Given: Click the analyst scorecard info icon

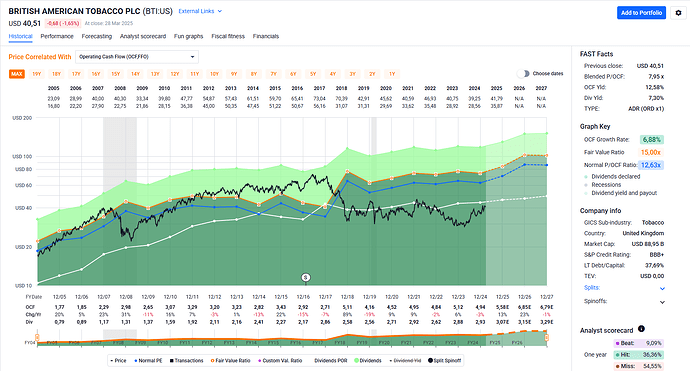Looking at the screenshot, I should (x=641, y=329).
